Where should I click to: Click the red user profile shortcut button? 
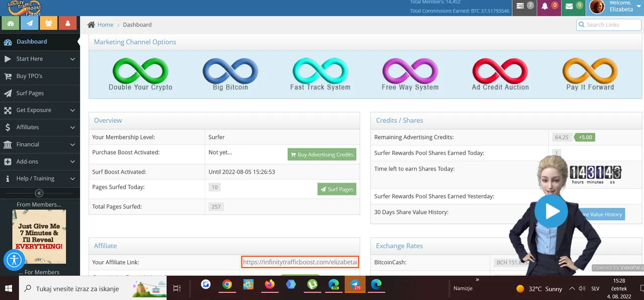point(68,23)
